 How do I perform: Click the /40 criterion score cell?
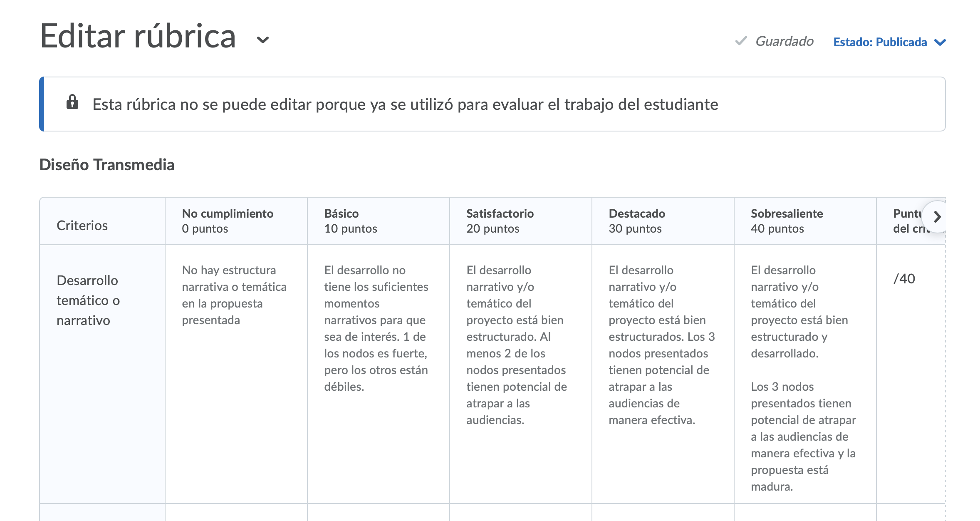coord(904,279)
